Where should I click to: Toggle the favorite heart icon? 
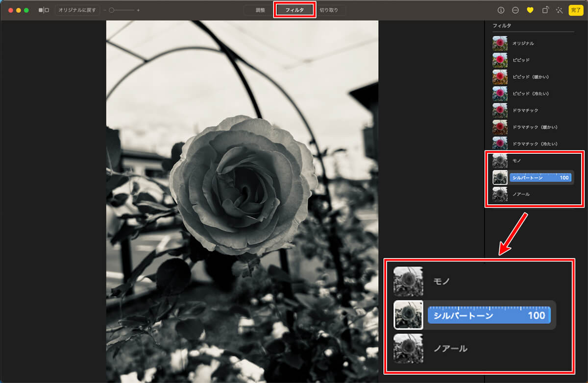[530, 10]
